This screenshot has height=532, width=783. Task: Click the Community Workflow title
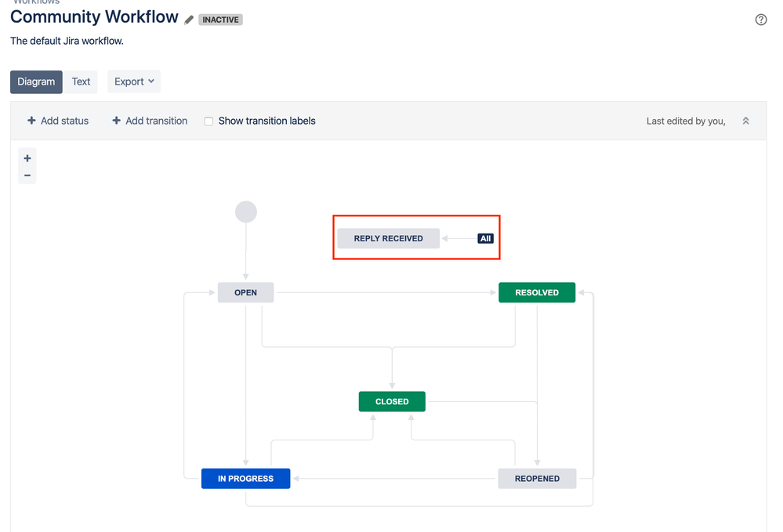point(94,17)
